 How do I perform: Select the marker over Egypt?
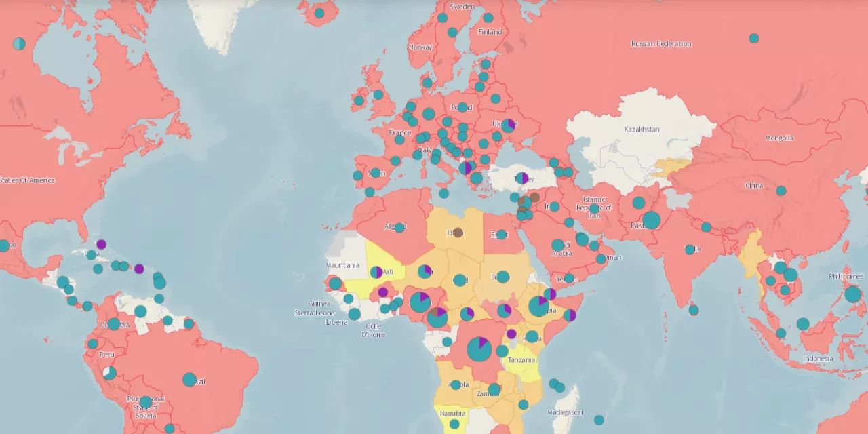(501, 235)
